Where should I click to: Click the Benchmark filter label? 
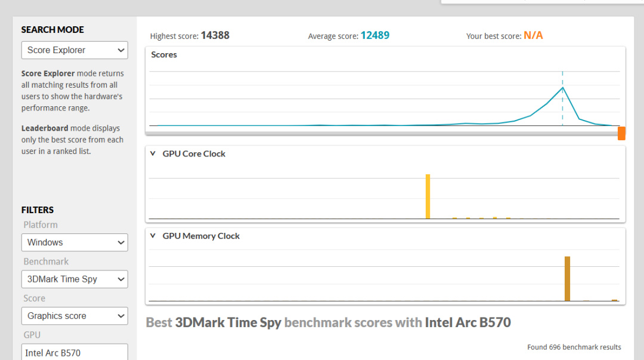(x=46, y=261)
